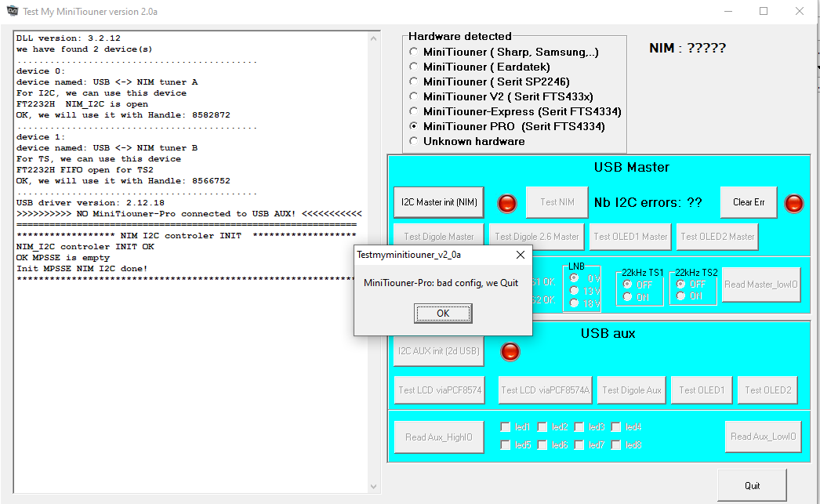Toggle the led1 checkbox
The width and height of the screenshot is (820, 504).
(505, 427)
